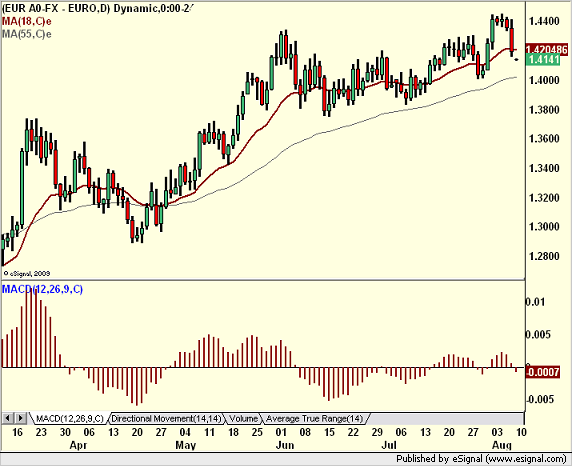Click the 1.3000 price axis label
This screenshot has width=572, height=466.
point(544,227)
